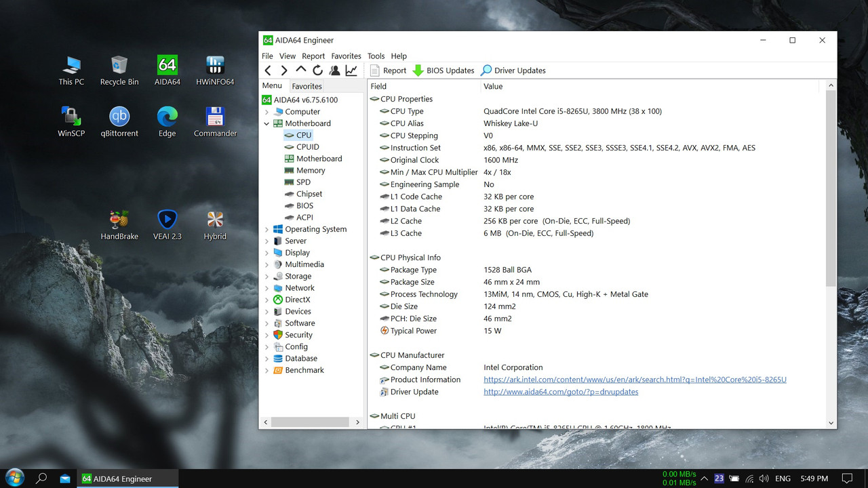Select the Recycle Bin desktop icon
The width and height of the screenshot is (868, 488).
click(119, 70)
